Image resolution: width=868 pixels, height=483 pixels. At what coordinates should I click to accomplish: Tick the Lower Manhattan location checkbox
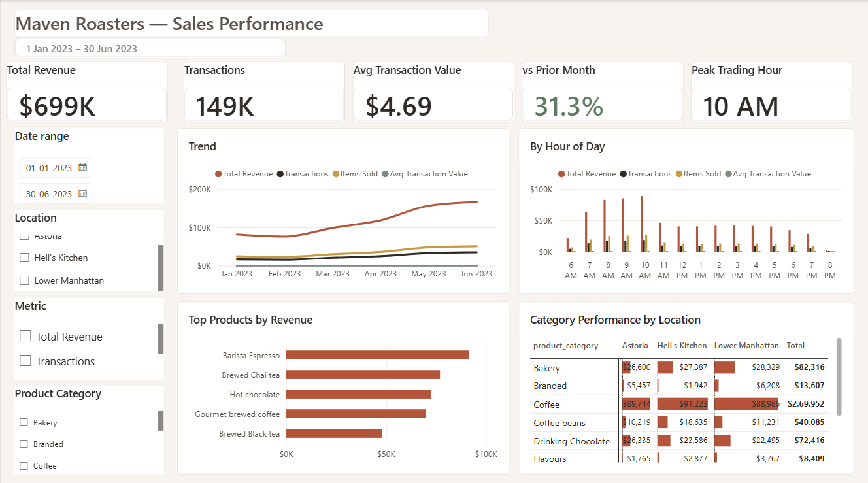25,280
